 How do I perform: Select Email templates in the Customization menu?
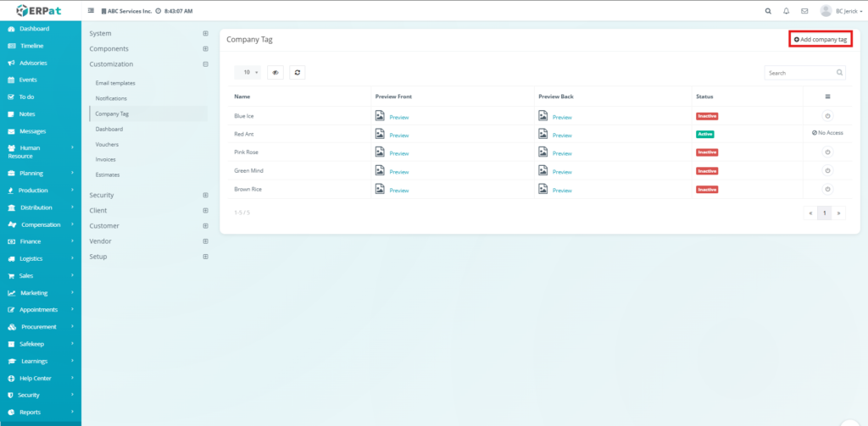tap(115, 83)
